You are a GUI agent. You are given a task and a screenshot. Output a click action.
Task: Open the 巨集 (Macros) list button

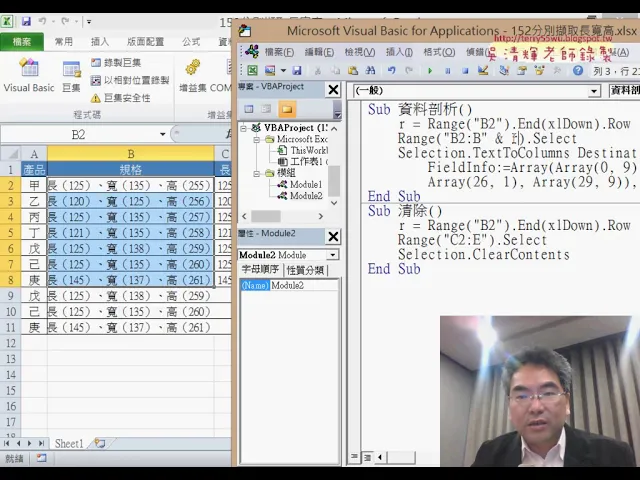(71, 76)
